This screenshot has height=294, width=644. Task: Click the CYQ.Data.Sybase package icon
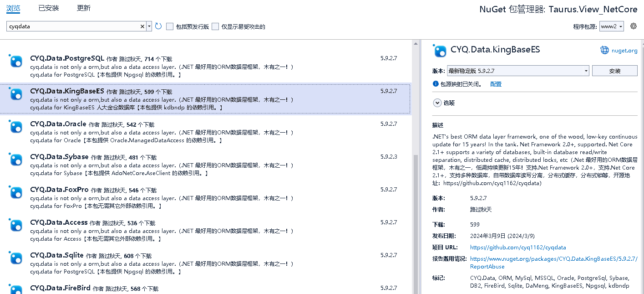coord(16,160)
